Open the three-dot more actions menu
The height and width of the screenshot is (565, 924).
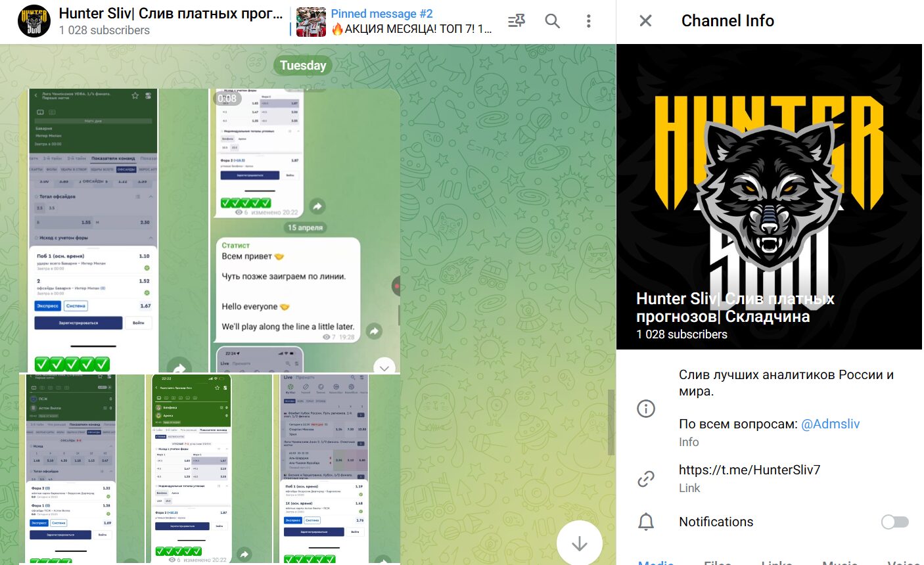pyautogui.click(x=588, y=21)
